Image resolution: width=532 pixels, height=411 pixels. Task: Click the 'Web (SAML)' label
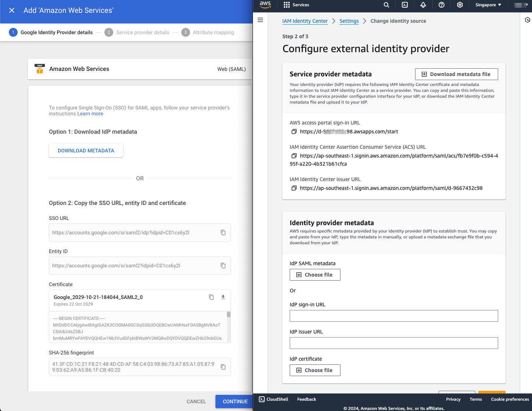(231, 69)
